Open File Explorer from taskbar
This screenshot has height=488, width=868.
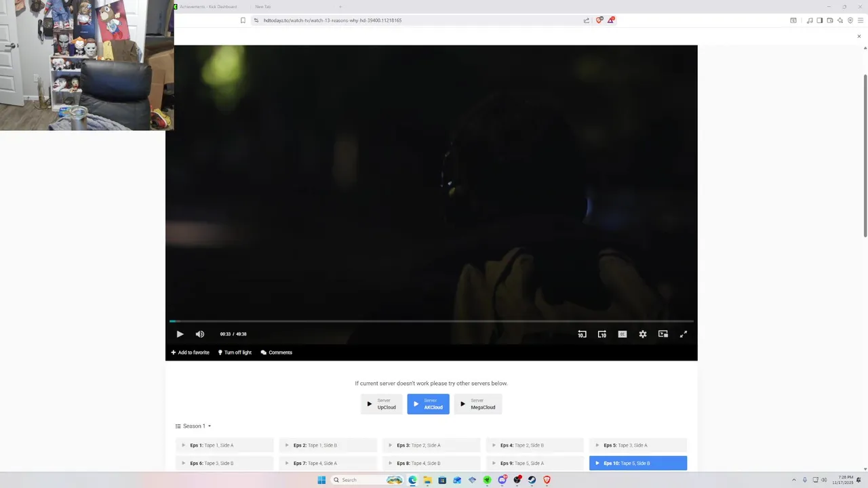tap(427, 480)
